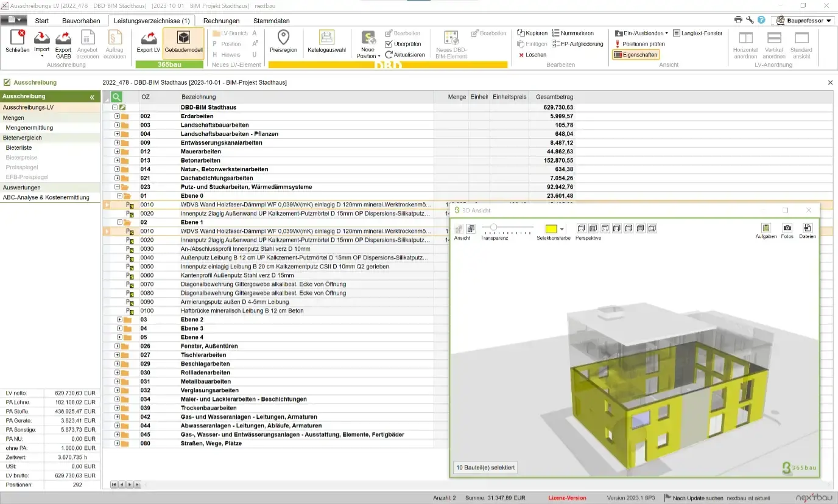Viewport: 838px width, 504px height.
Task: Switch to the Bauvorhaben tab
Action: point(81,21)
